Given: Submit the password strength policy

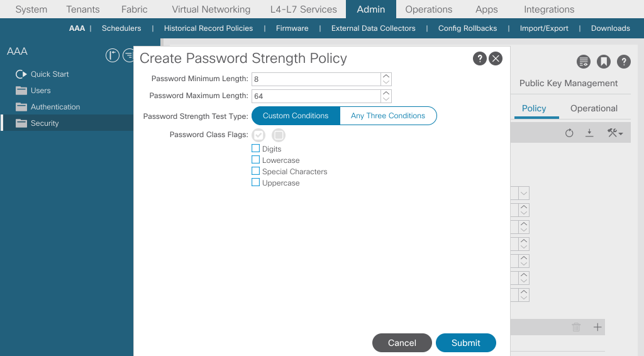Looking at the screenshot, I should (466, 343).
